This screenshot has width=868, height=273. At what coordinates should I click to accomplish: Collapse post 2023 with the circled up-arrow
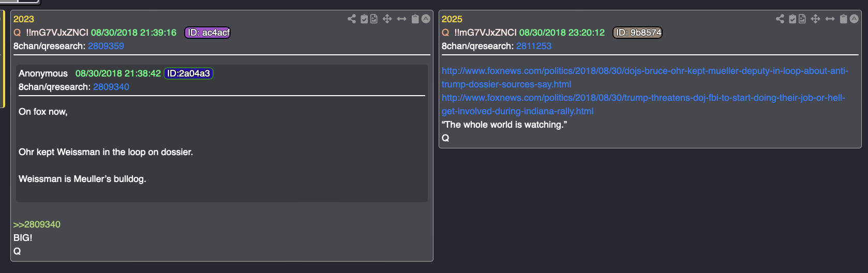(x=426, y=19)
